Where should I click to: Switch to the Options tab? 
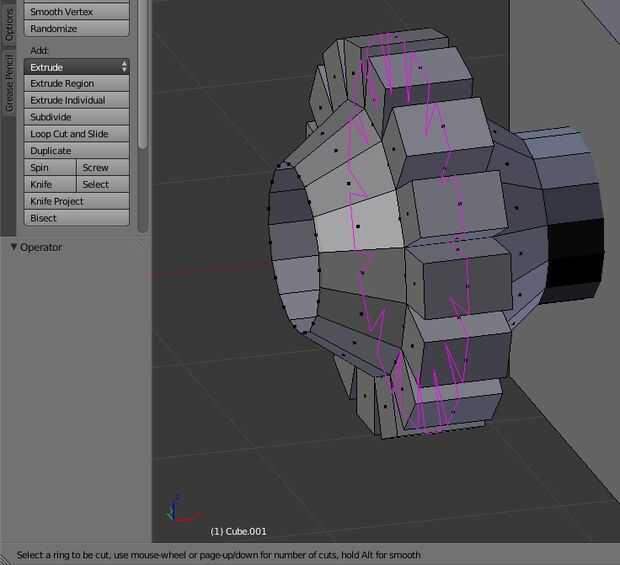tap(9, 24)
